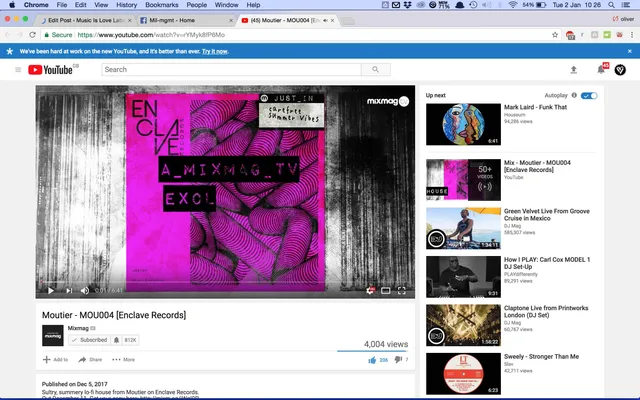Skip to next video in player
Image resolution: width=640 pixels, height=400 pixels.
click(69, 291)
